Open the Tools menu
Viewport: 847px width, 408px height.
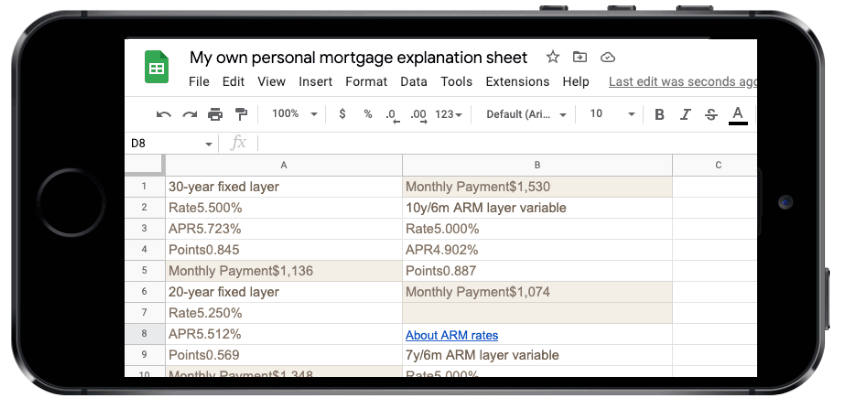456,82
